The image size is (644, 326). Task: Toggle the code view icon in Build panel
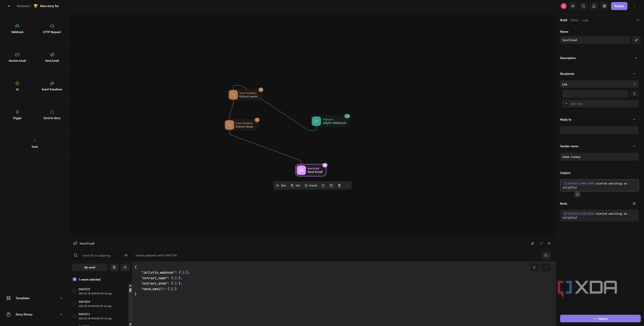point(638,20)
